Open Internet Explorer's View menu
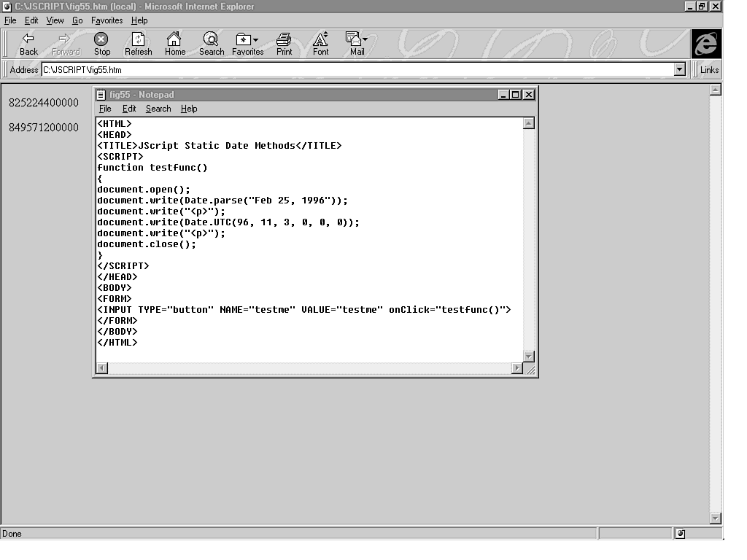 pos(55,20)
